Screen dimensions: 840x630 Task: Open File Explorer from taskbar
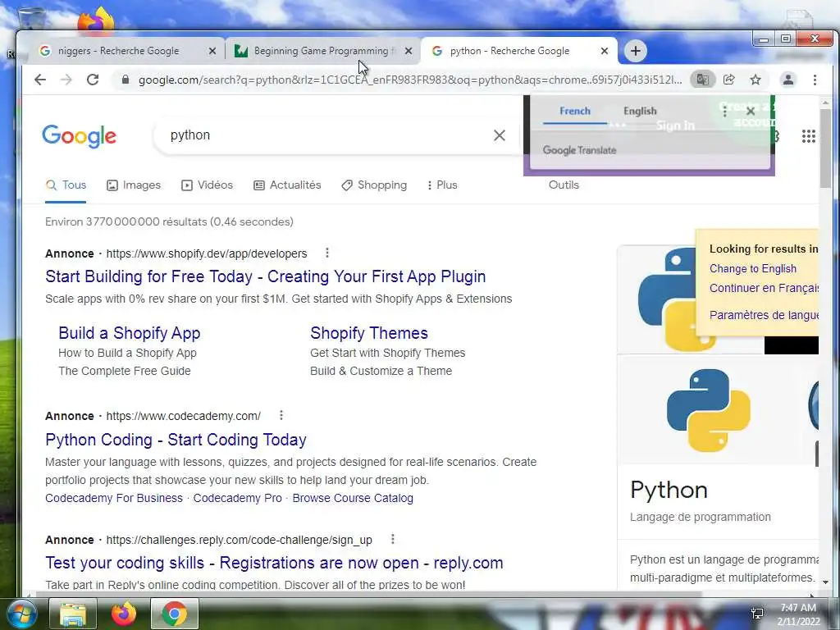tap(73, 614)
